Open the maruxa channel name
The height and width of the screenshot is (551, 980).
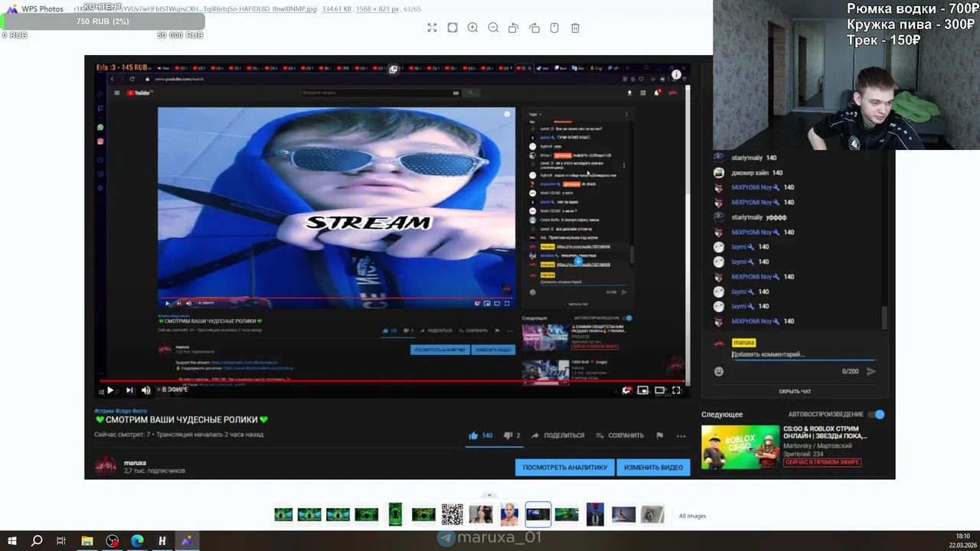(135, 463)
